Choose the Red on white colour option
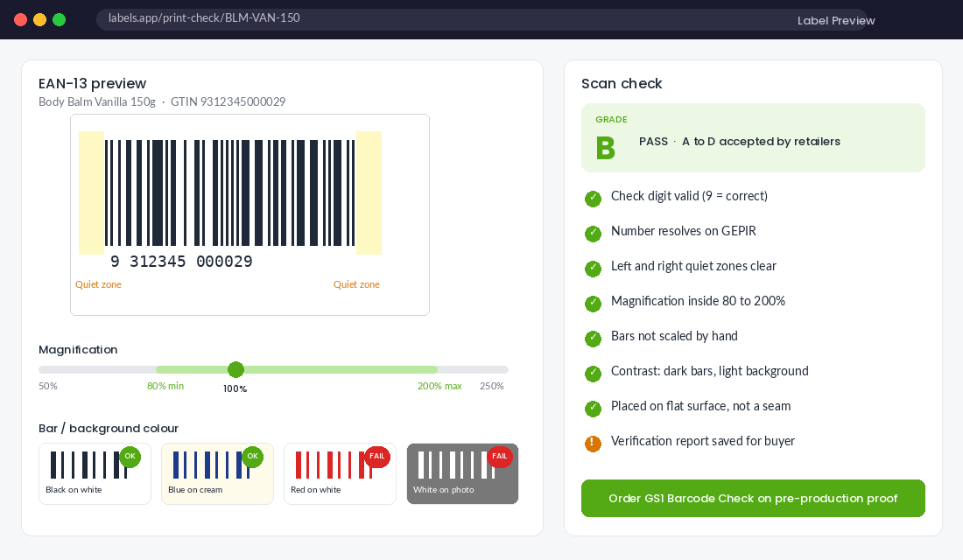 (341, 474)
